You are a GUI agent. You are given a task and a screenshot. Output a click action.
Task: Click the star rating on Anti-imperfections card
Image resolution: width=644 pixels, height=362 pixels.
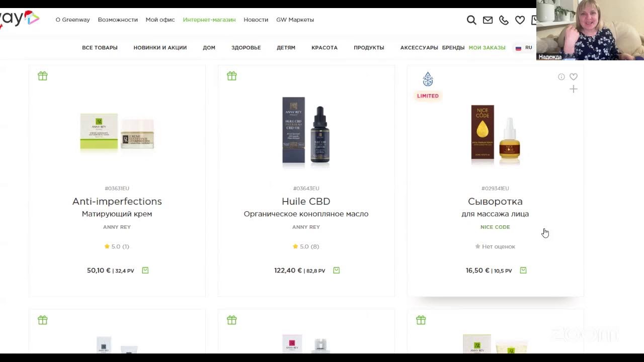click(117, 246)
